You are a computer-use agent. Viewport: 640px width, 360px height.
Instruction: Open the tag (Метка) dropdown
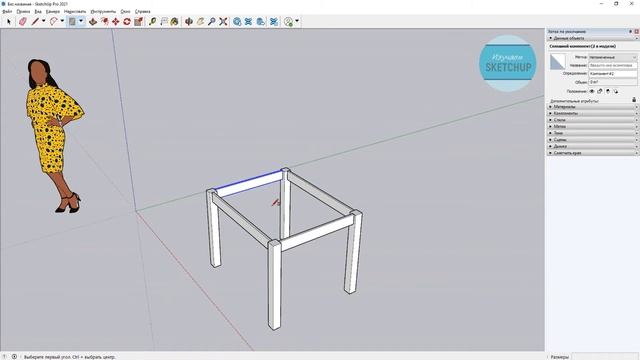pyautogui.click(x=612, y=58)
